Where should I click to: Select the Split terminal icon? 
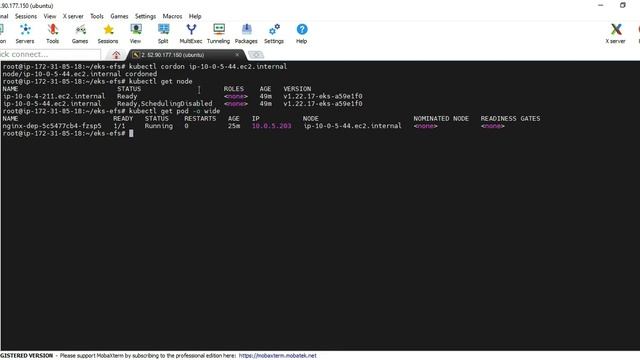163,33
